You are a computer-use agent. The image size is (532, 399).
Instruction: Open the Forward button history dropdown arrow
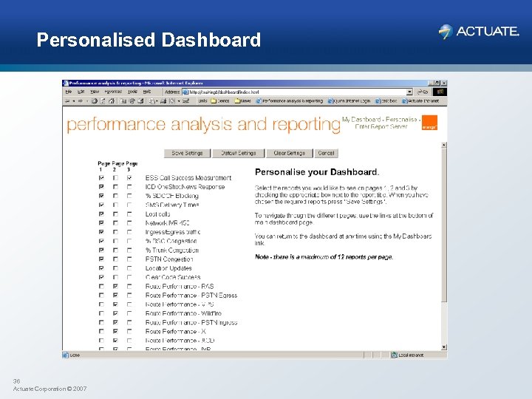coord(87,101)
